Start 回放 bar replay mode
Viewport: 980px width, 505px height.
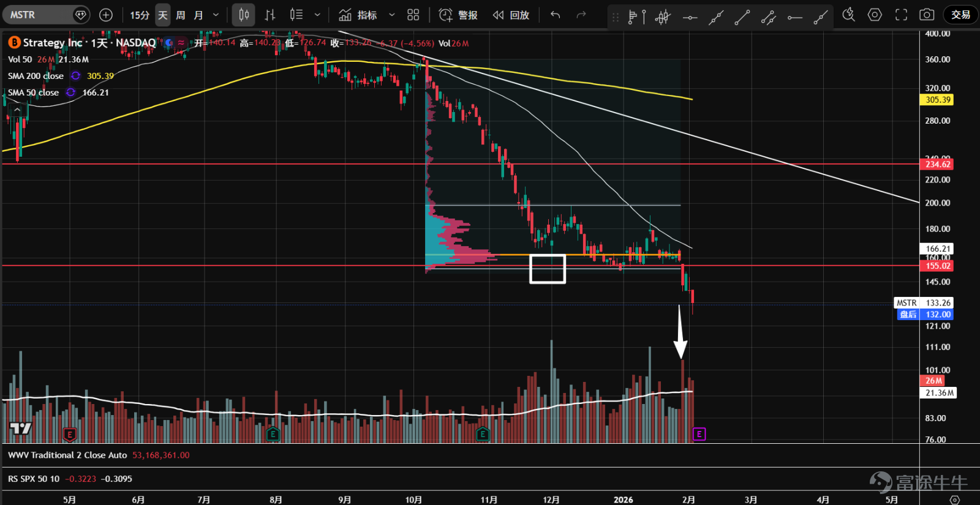tap(511, 15)
